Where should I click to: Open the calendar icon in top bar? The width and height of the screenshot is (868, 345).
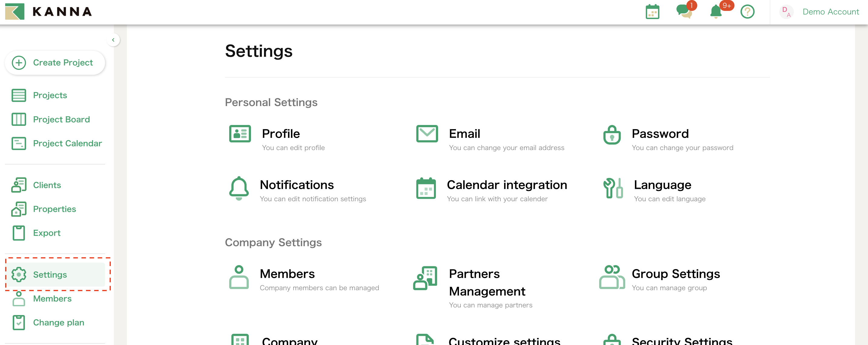(x=652, y=12)
